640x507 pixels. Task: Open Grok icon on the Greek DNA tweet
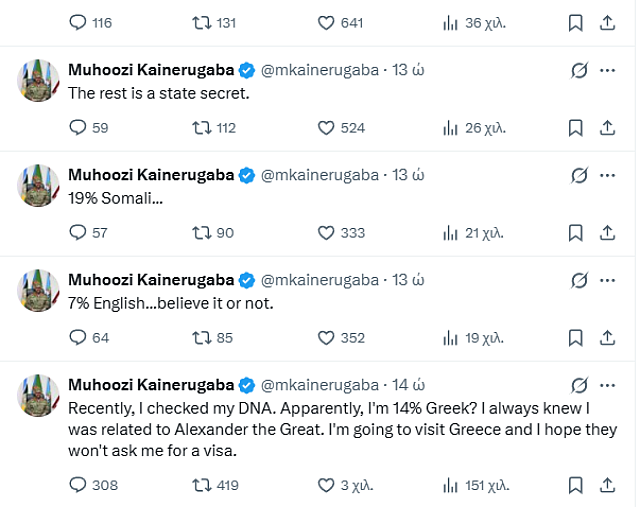(x=577, y=385)
